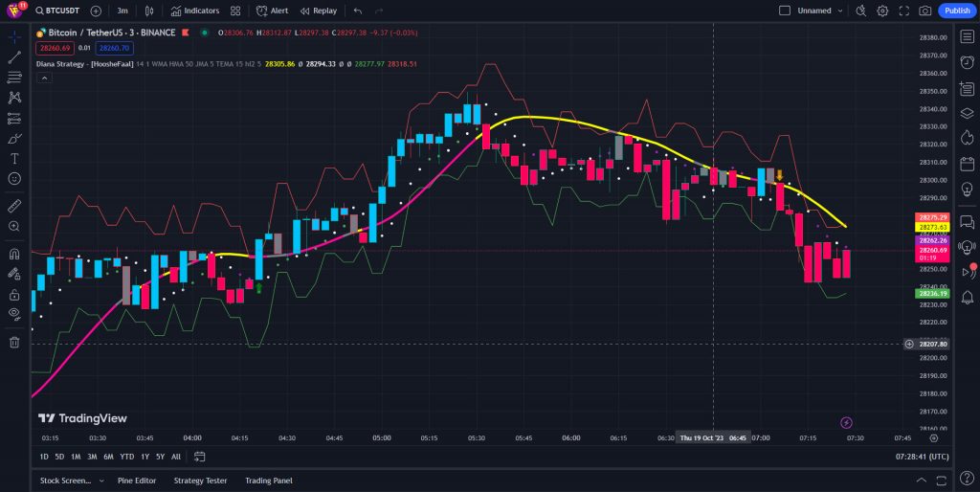Image resolution: width=980 pixels, height=492 pixels.
Task: Start bar Replay mode
Action: tap(318, 11)
